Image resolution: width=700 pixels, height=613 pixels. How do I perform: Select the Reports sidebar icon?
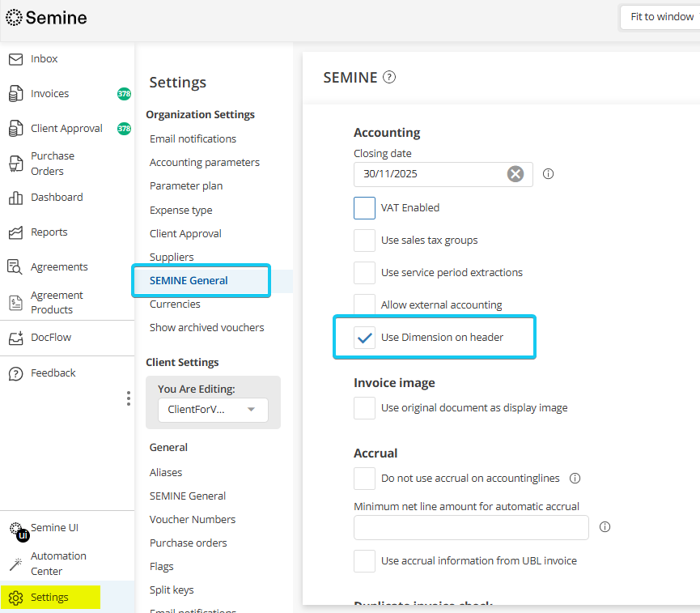pos(49,232)
